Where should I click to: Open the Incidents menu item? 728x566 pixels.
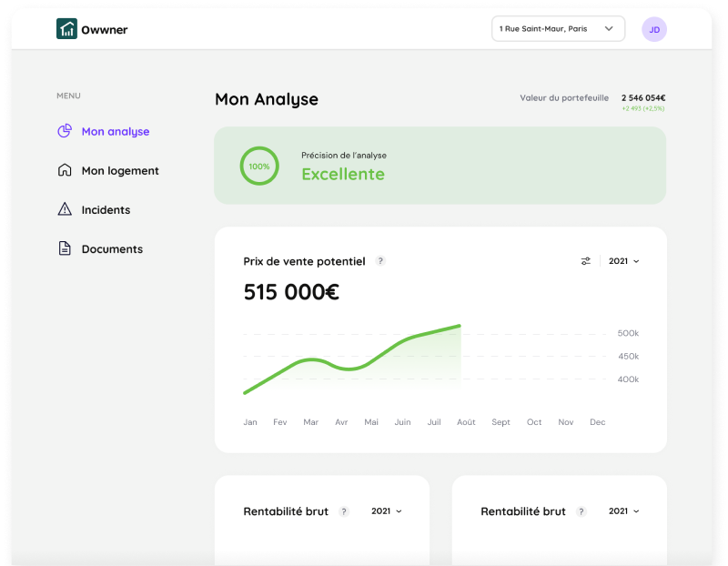[106, 209]
